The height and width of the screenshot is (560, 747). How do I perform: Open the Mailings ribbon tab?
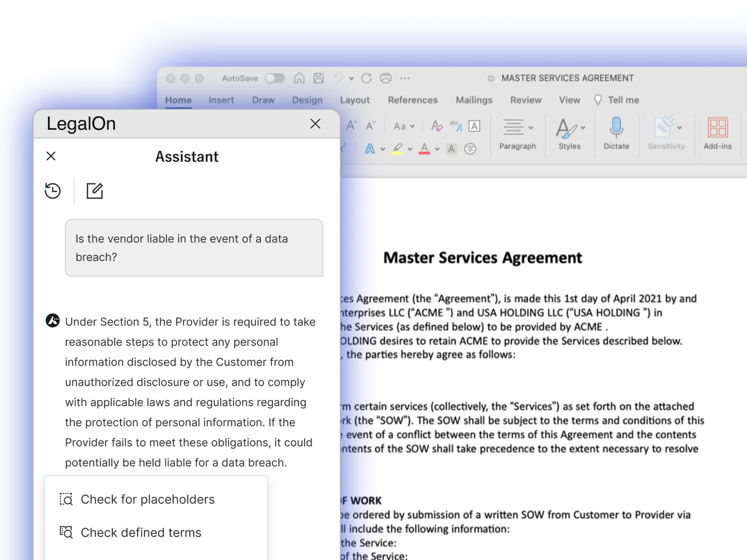(474, 100)
